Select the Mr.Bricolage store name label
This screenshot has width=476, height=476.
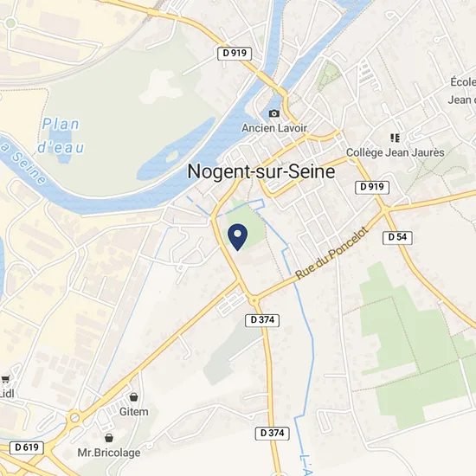[x=109, y=453]
